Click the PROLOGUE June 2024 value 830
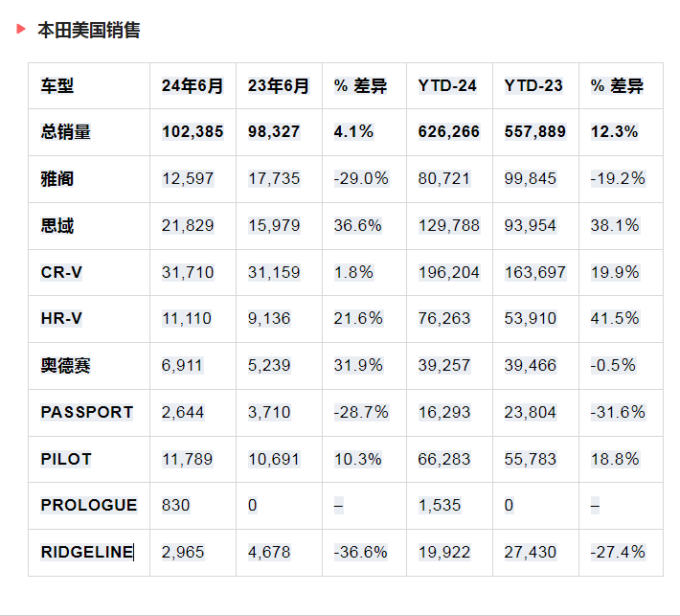Viewport: 680px width, 616px height. [174, 506]
